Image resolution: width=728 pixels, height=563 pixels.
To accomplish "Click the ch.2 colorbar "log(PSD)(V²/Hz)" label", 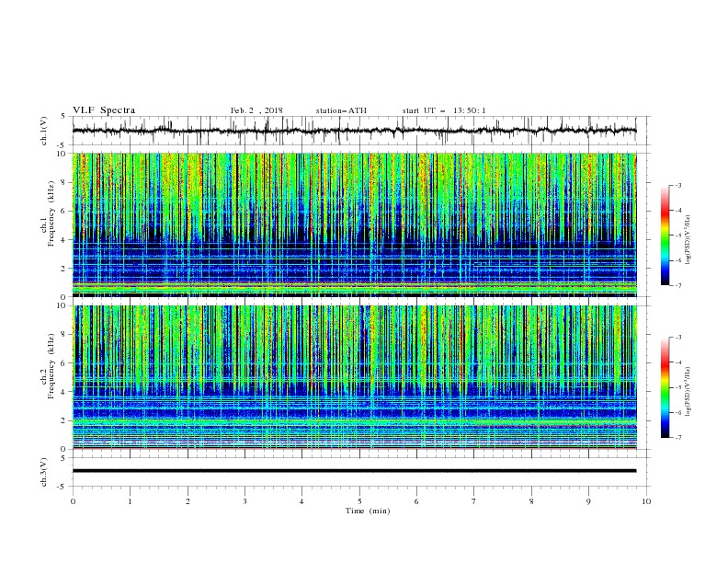I will [x=688, y=392].
